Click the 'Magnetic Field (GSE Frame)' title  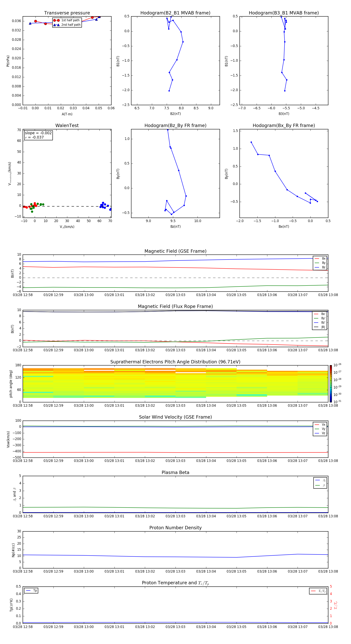[175, 251]
